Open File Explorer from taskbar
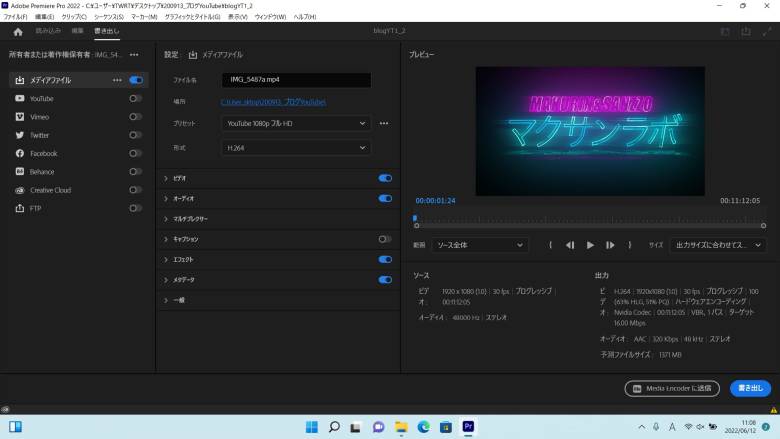Image resolution: width=780 pixels, height=439 pixels. (x=401, y=427)
